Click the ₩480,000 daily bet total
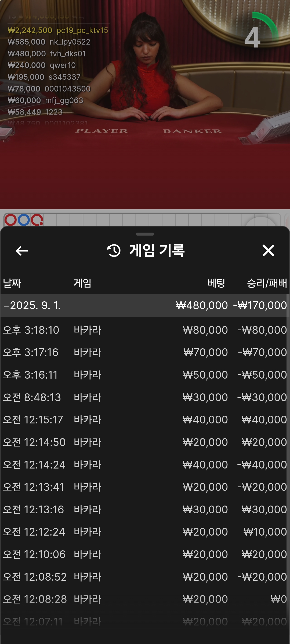Viewport: 290px width, 644px height. pyautogui.click(x=202, y=305)
